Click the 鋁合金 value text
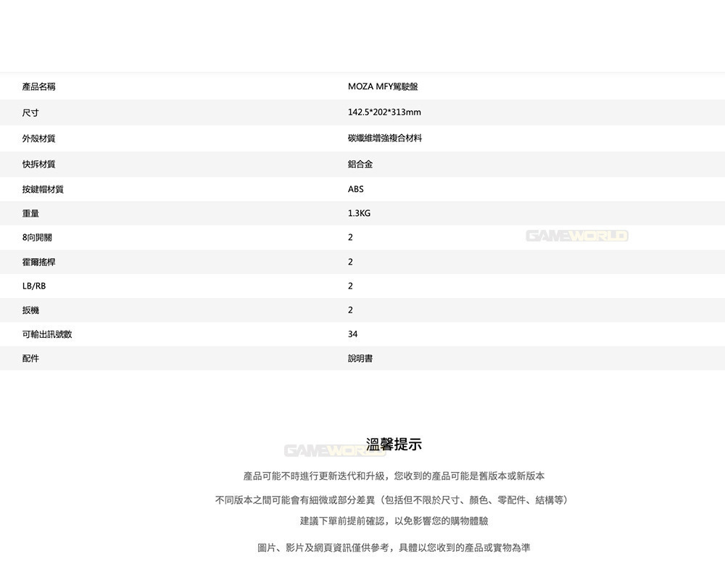This screenshot has width=725, height=588. point(360,164)
